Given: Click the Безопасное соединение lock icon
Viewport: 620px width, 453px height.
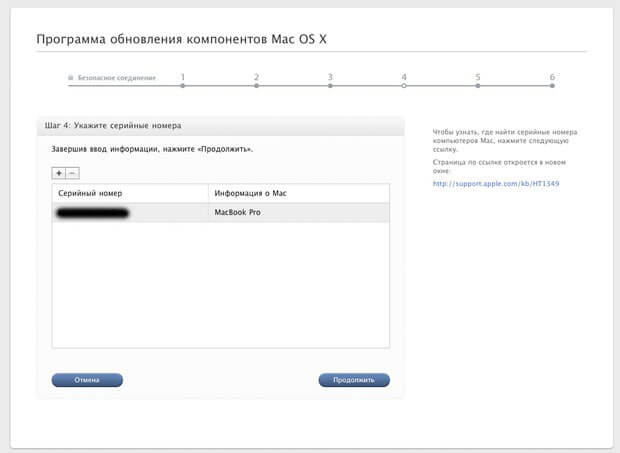Looking at the screenshot, I should point(71,77).
